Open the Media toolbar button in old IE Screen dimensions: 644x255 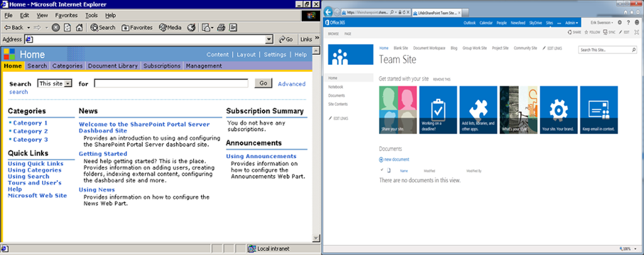tap(170, 28)
